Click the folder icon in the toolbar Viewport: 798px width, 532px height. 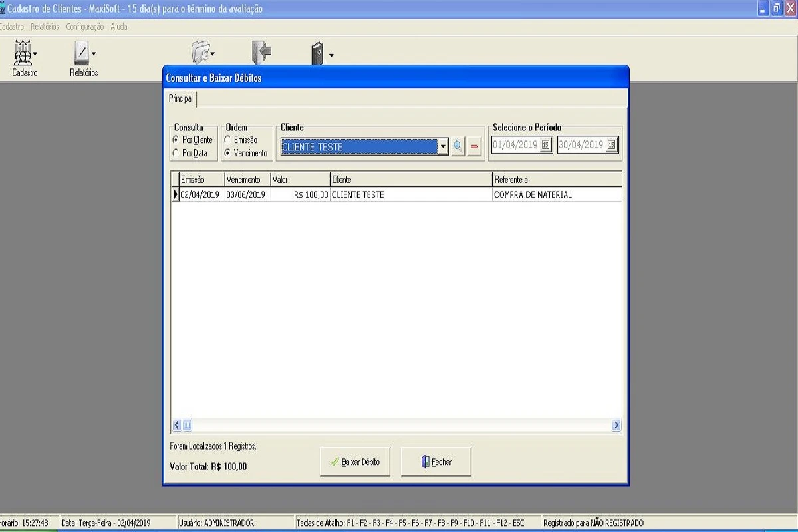200,53
